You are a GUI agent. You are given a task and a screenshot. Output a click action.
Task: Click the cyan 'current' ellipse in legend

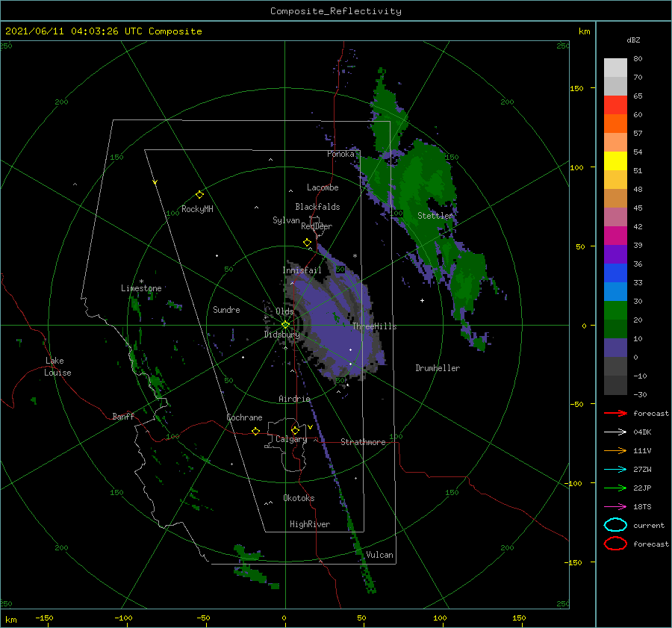(x=615, y=525)
